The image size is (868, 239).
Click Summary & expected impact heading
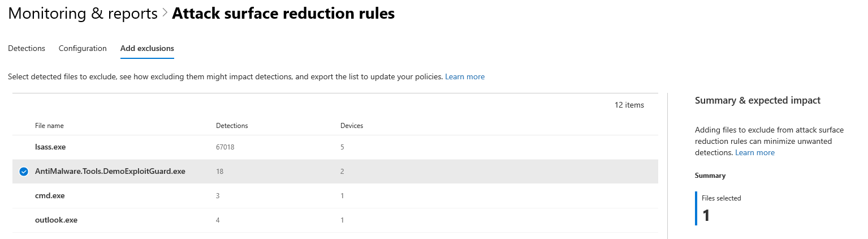(x=757, y=101)
